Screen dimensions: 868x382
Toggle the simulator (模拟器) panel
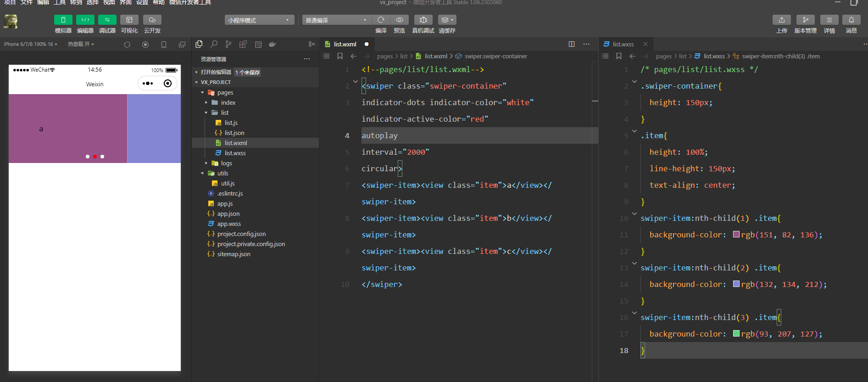63,20
